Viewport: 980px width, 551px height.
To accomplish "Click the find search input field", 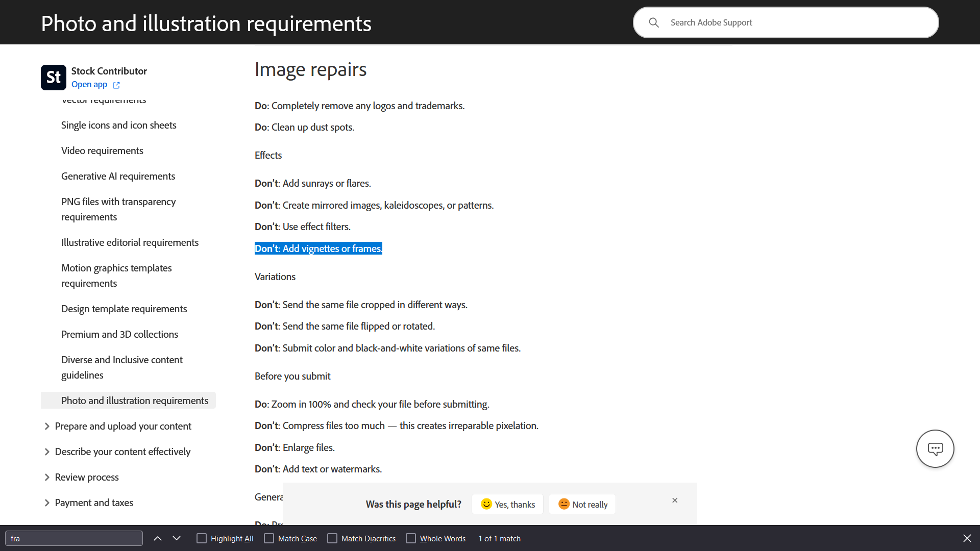I will [73, 538].
